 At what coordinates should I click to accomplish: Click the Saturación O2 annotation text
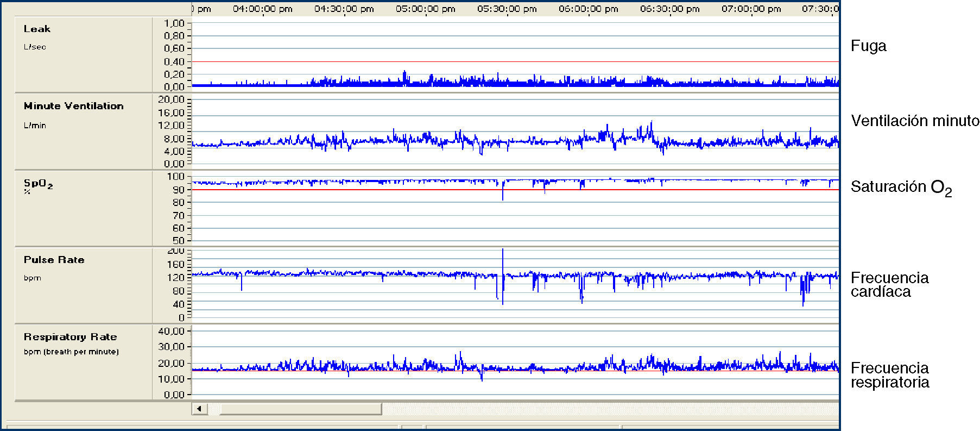tap(901, 188)
